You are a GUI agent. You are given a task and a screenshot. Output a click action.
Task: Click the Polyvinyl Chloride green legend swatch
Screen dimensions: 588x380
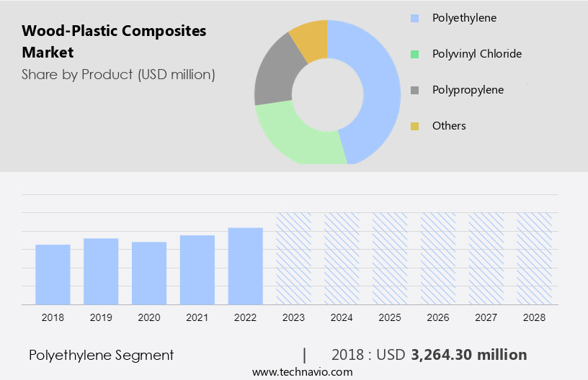(x=414, y=54)
